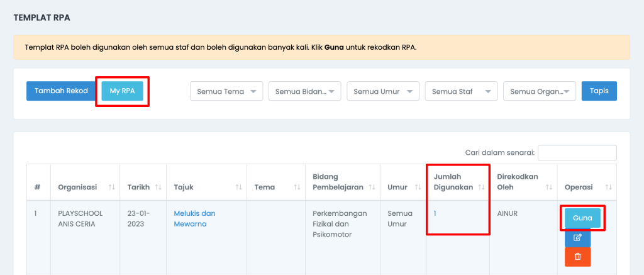
Task: Click the Cari dalam senarai search field
Action: [577, 152]
